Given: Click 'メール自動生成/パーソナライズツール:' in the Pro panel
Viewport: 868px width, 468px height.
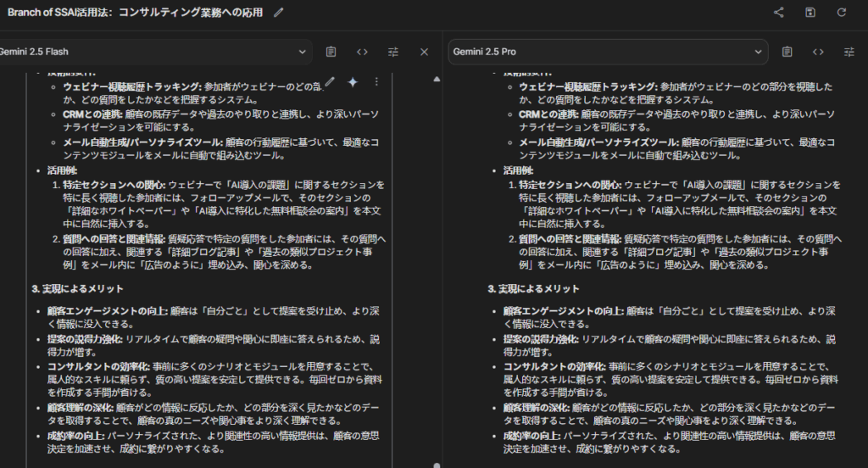Looking at the screenshot, I should pos(599,142).
